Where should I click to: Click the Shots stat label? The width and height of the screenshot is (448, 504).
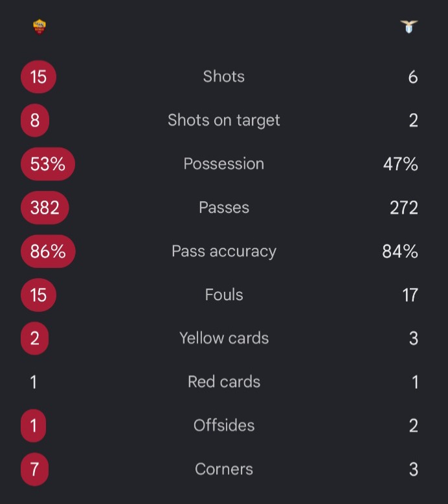click(x=224, y=76)
